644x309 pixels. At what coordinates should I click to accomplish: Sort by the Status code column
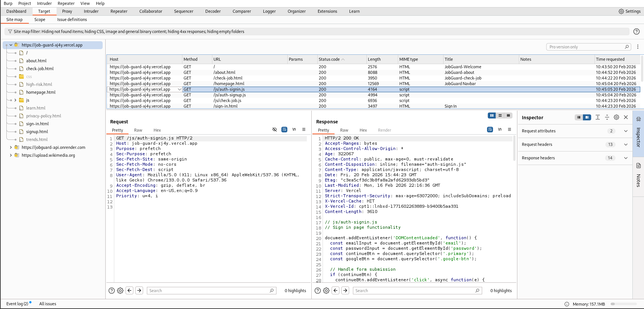click(341, 59)
